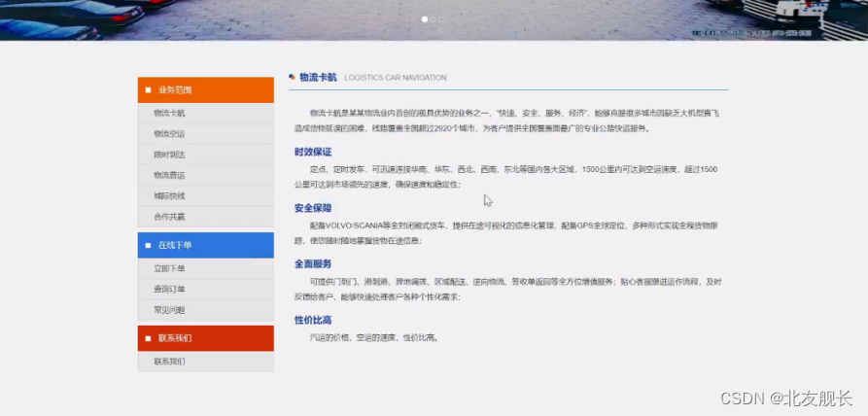The image size is (868, 416).
Task: Click the text line starting '配备VOLVO/SCANIA等全封闭厢式货车'
Action: pos(515,225)
